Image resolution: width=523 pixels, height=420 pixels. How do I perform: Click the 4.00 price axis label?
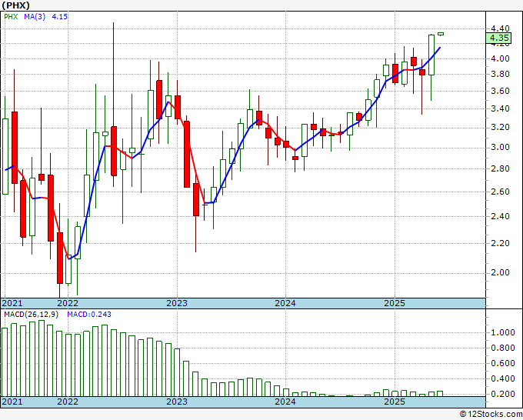click(500, 58)
